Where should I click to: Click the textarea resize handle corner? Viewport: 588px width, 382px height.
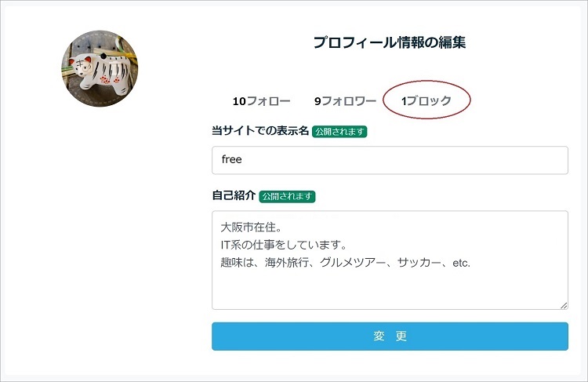(564, 305)
